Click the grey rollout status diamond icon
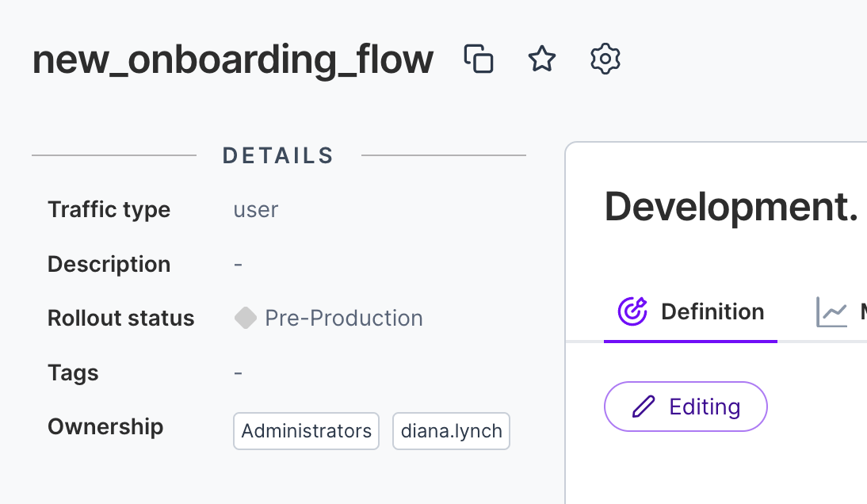The image size is (867, 504). click(x=246, y=318)
